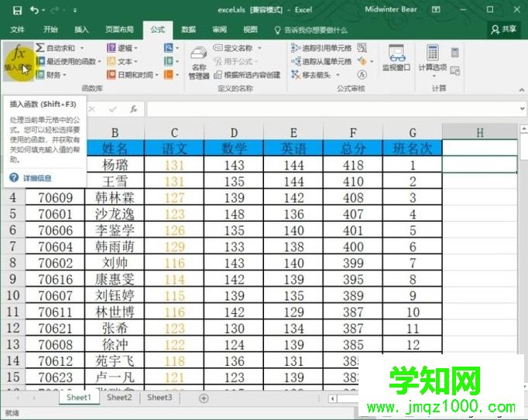Screen dimensions: 528x420
Task: Click the AutoSum sigma icon
Action: 40,47
